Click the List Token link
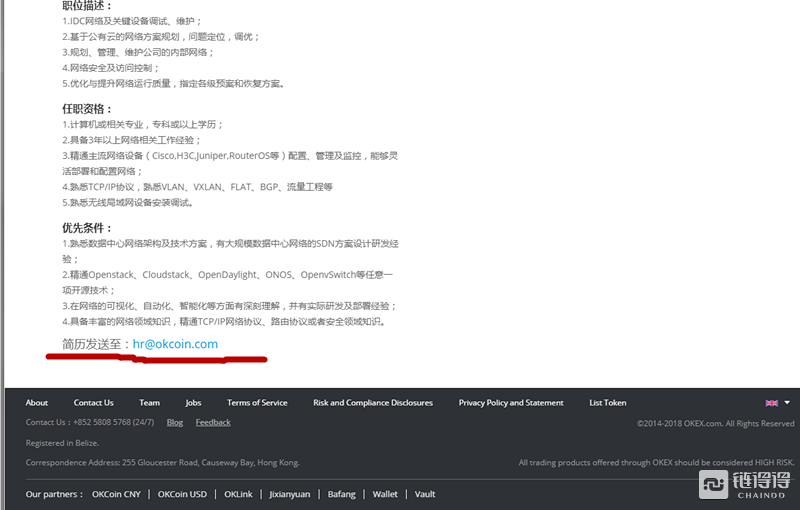The height and width of the screenshot is (510, 800). 608,403
